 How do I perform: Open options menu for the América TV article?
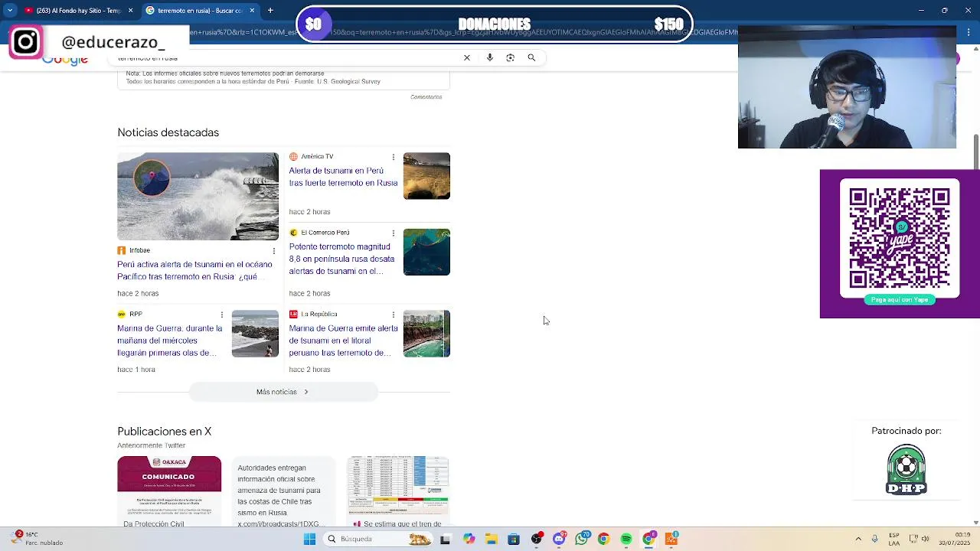pyautogui.click(x=394, y=157)
